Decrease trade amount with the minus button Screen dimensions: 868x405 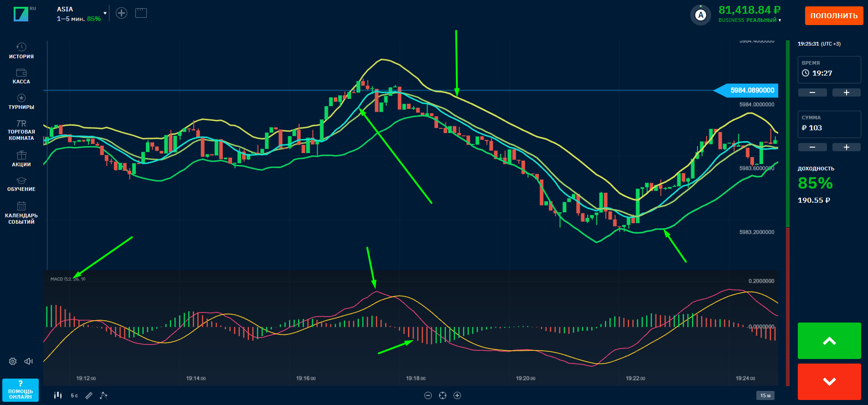[x=812, y=147]
